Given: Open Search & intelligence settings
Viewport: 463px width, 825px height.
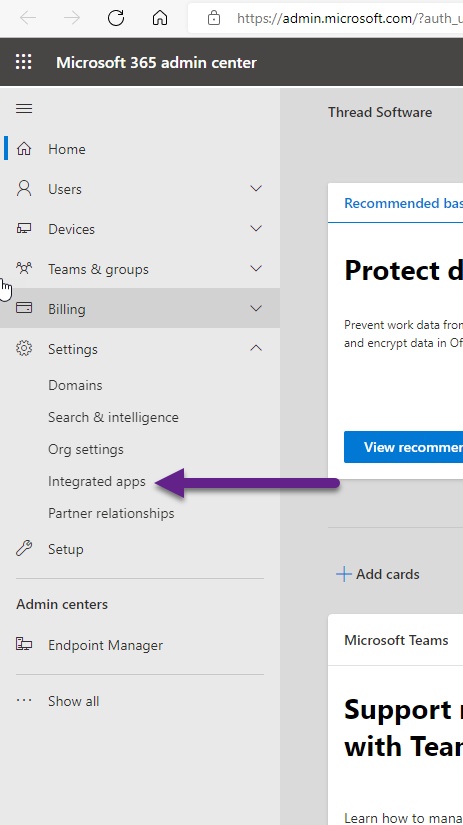Looking at the screenshot, I should [x=113, y=417].
